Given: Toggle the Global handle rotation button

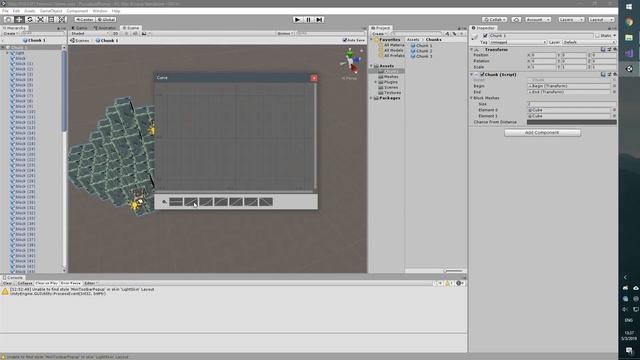Looking at the screenshot, I should pyautogui.click(x=106, y=20).
